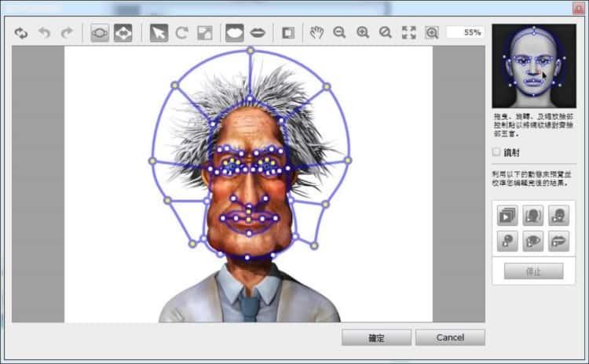Click the face reference thumbnail image
The height and width of the screenshot is (364, 589).
533,66
